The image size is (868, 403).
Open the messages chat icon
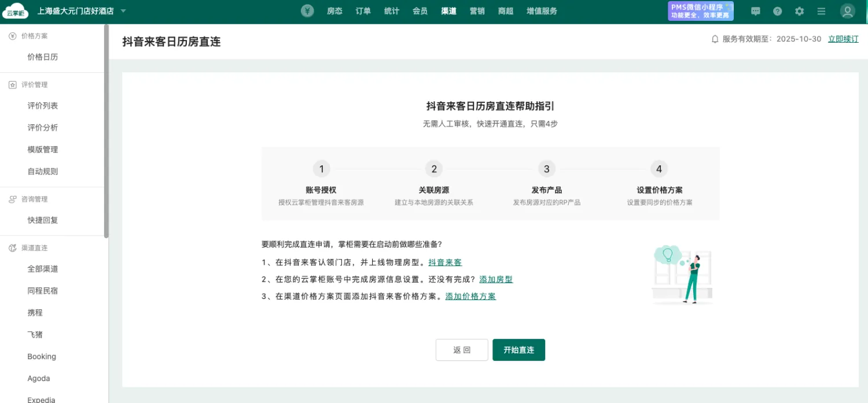click(756, 11)
